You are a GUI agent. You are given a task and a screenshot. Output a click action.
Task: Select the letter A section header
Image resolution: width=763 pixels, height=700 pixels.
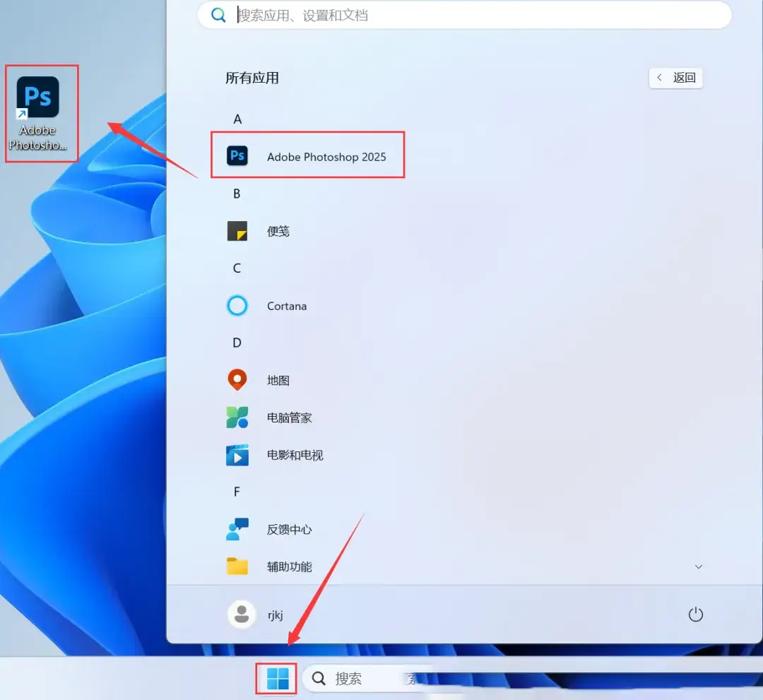tap(237, 119)
